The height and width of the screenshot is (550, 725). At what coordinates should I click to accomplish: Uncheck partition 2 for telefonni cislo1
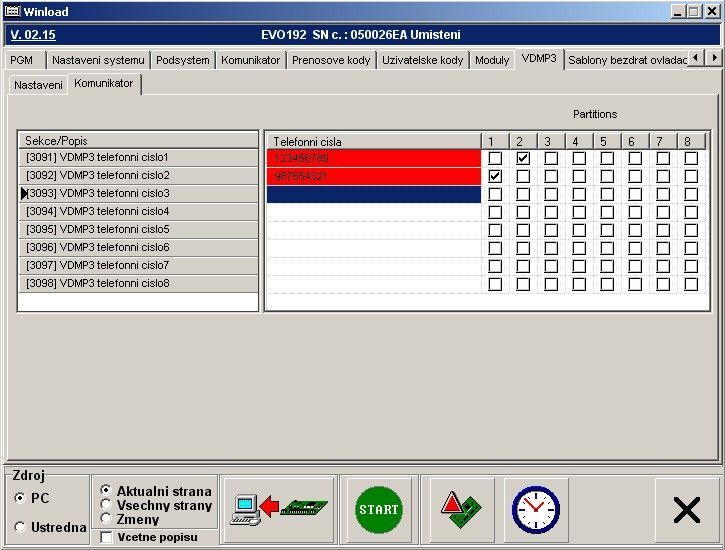coord(523,158)
